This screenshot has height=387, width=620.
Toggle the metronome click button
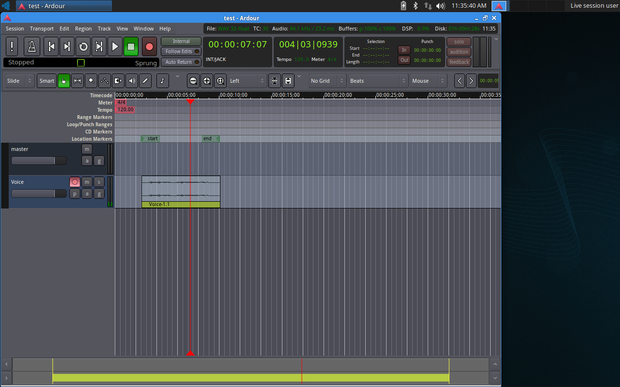click(x=32, y=47)
